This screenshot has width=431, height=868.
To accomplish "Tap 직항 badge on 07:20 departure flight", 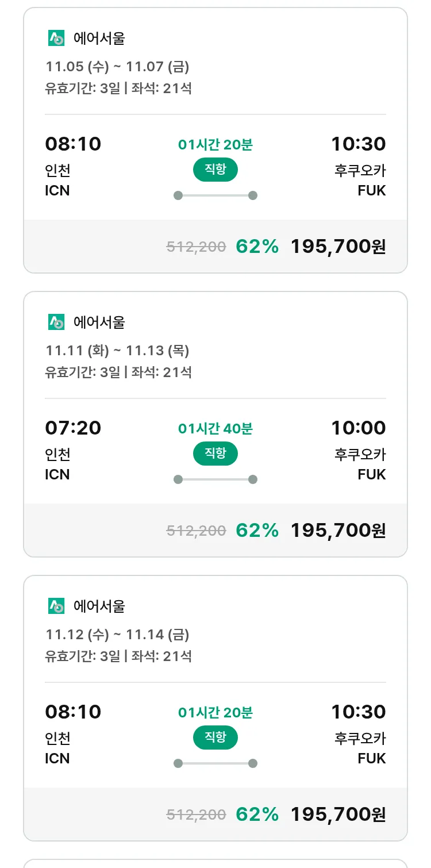I will 215,454.
